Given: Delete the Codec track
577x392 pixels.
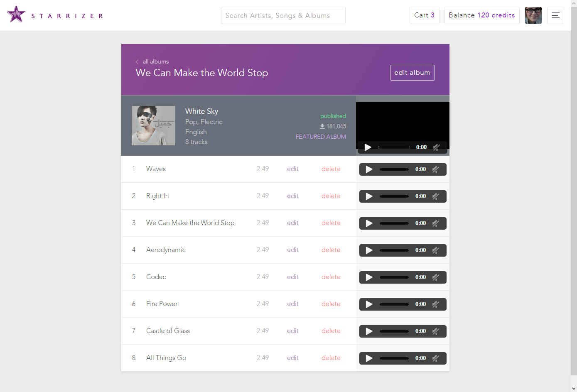Looking at the screenshot, I should (331, 277).
